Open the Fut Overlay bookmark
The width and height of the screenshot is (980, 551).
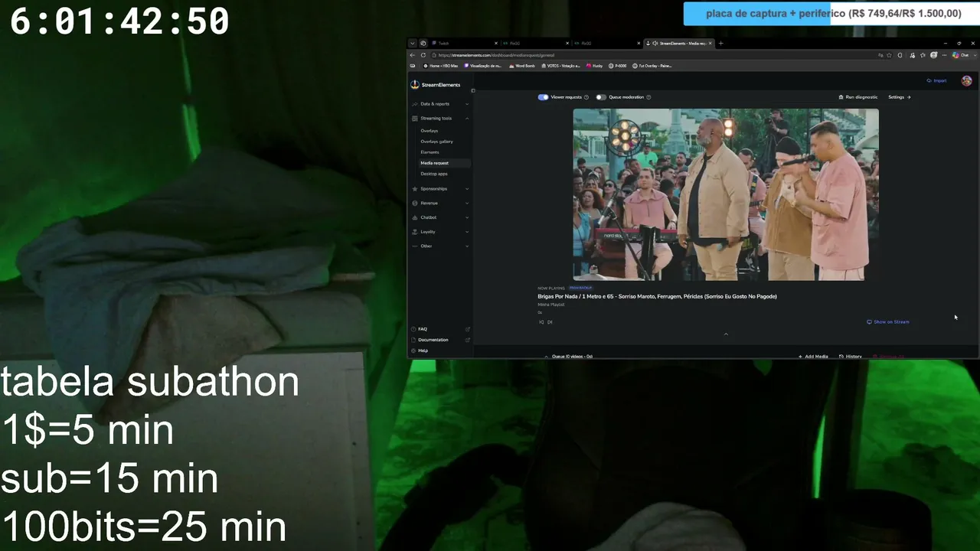point(652,66)
